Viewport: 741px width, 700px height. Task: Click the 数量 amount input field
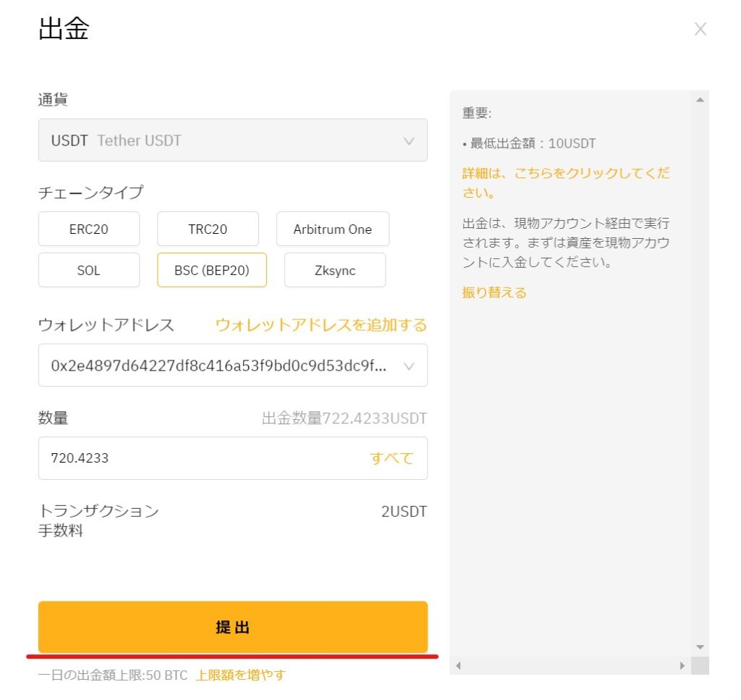tap(233, 458)
